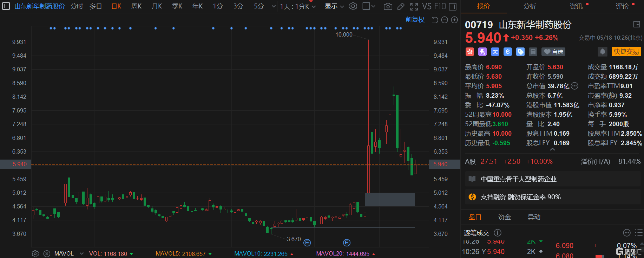
Task: Open tick trades info icon
Action: click(x=498, y=233)
